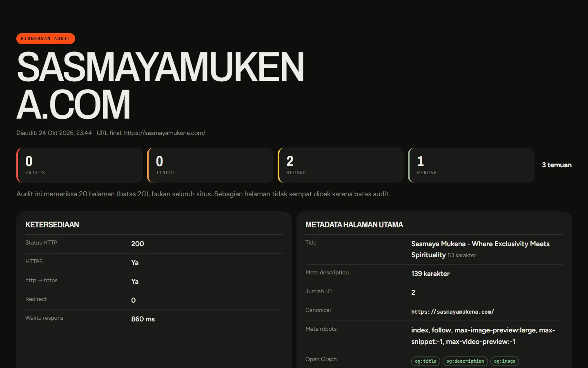Screen dimensions: 588x368
Task: Click the HTTPS row value Ya
Action: [x=135, y=263]
